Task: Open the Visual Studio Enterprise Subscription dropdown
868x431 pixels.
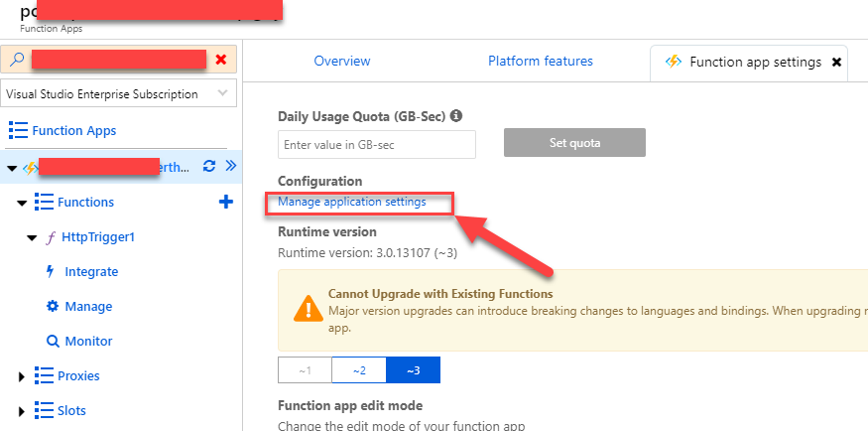Action: [x=119, y=94]
